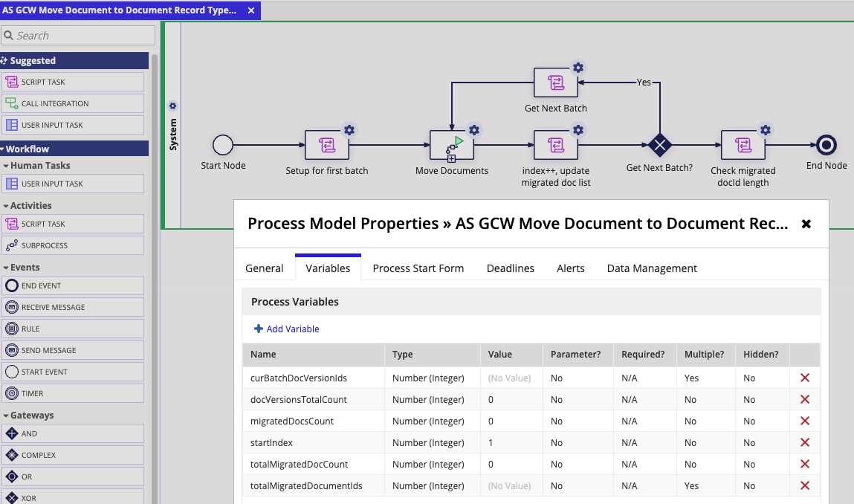This screenshot has width=854, height=504.
Task: Open Alerts tab
Action: click(x=570, y=268)
